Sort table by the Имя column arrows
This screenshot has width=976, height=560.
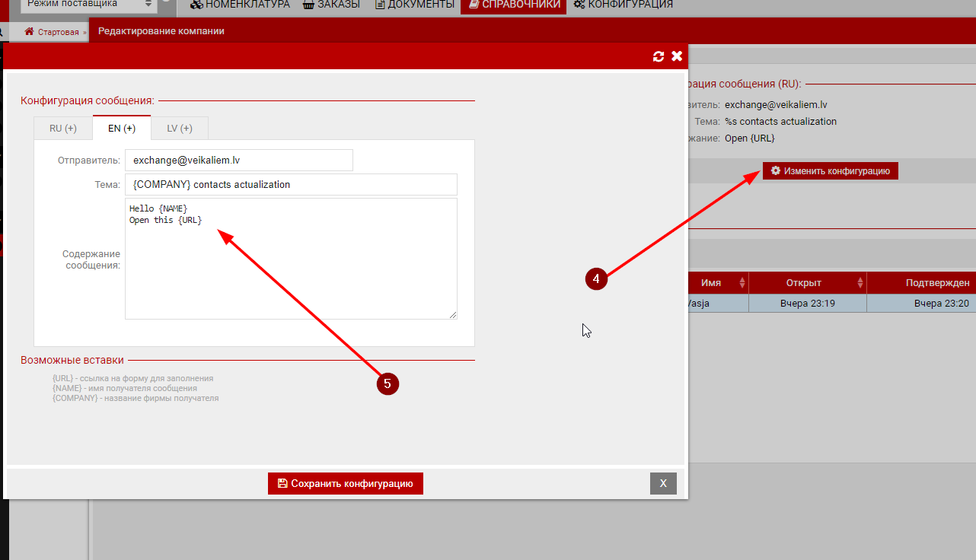(x=742, y=283)
